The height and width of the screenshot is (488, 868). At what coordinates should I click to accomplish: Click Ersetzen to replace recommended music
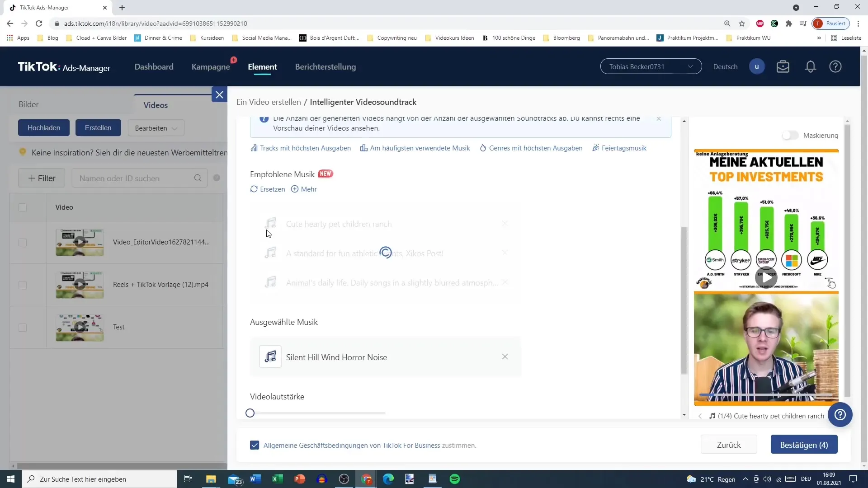coord(268,189)
